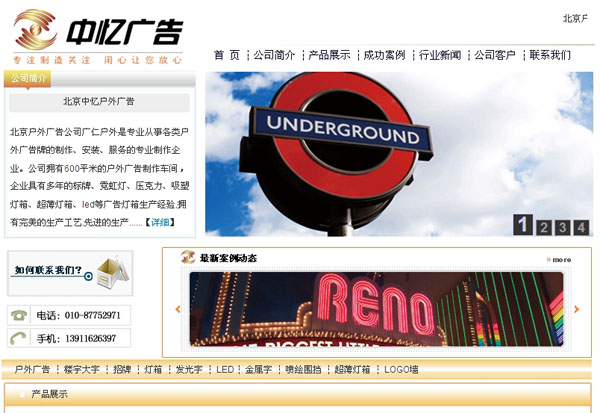Select the 公司简介 sidebar tab heading
600x413 pixels.
[x=28, y=79]
